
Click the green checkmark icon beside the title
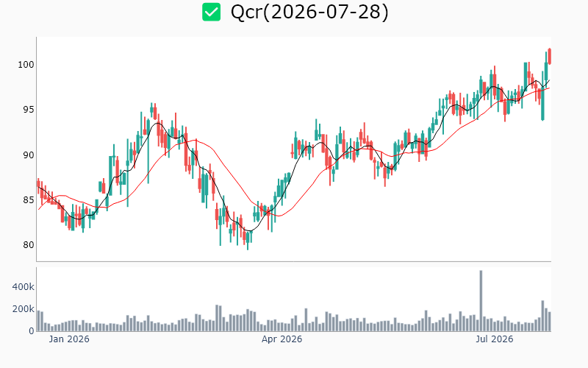(x=211, y=12)
